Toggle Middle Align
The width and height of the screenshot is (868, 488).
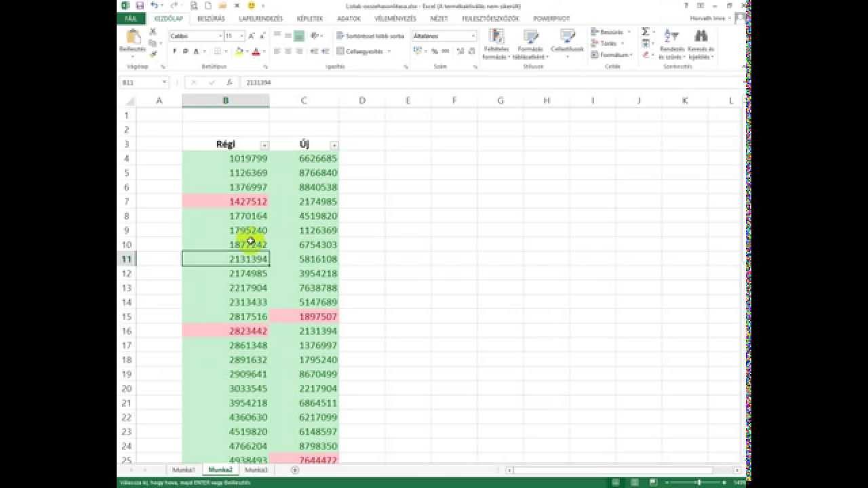288,36
